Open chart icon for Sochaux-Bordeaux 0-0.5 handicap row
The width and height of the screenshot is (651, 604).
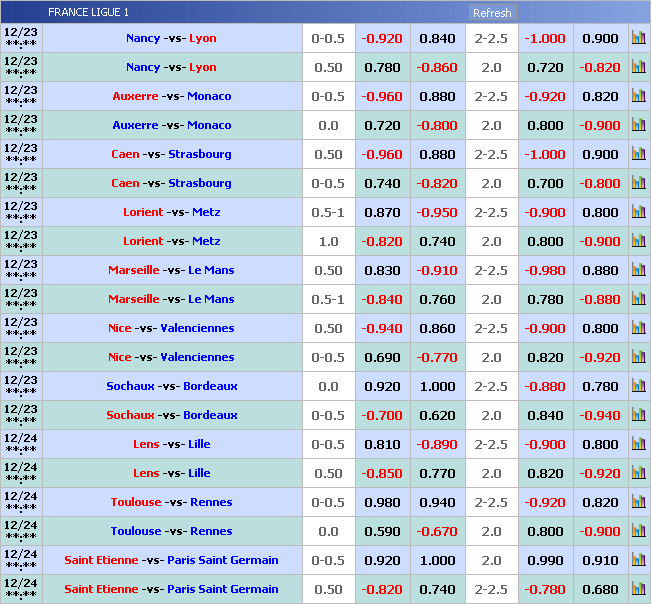(x=638, y=415)
